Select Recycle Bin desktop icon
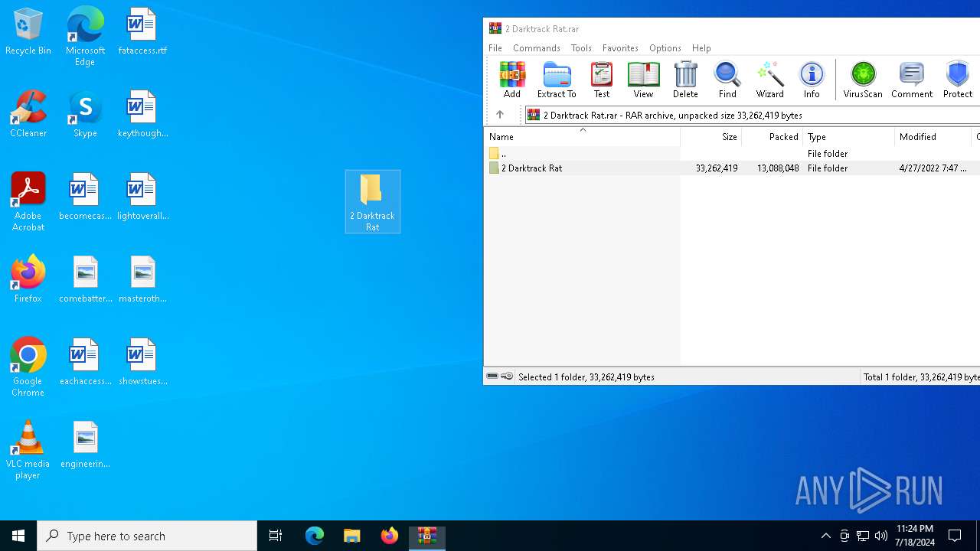 [28, 32]
